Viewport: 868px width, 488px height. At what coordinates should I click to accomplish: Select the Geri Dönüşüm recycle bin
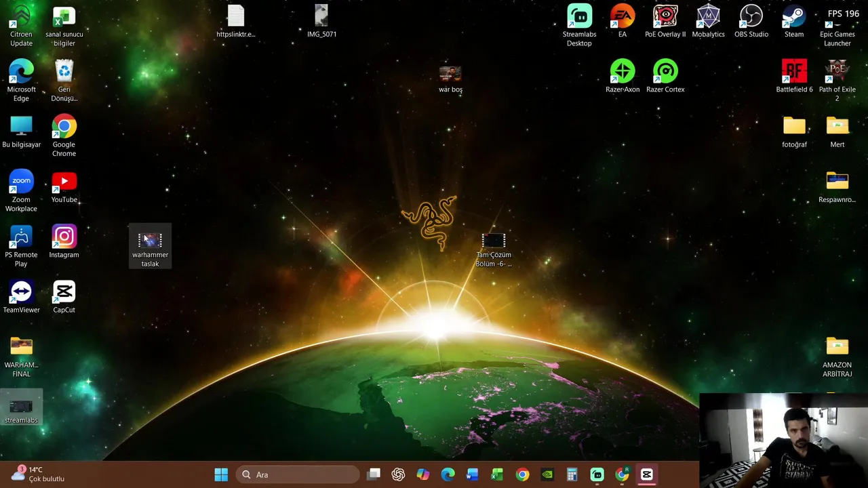pos(64,81)
